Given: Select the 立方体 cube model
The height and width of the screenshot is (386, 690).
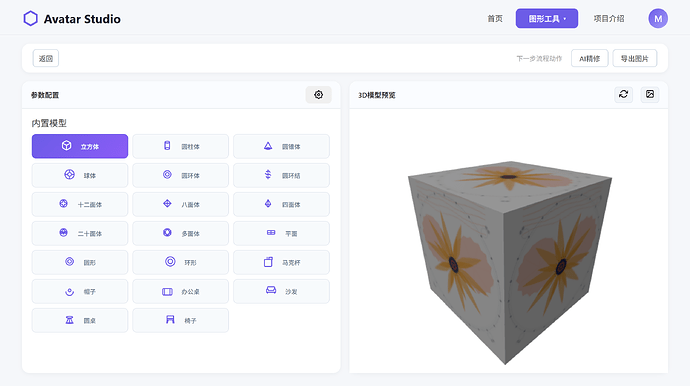Looking at the screenshot, I should 80,146.
